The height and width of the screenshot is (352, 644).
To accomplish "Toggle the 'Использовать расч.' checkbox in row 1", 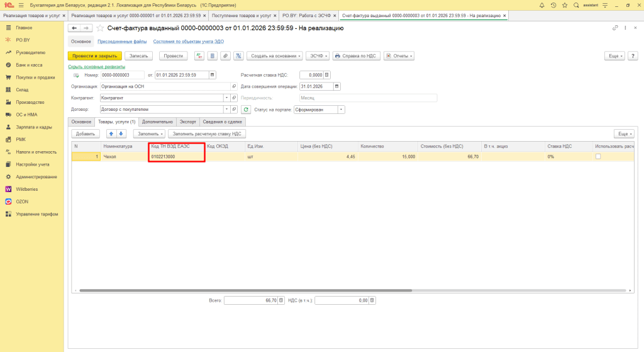I will [x=598, y=156].
